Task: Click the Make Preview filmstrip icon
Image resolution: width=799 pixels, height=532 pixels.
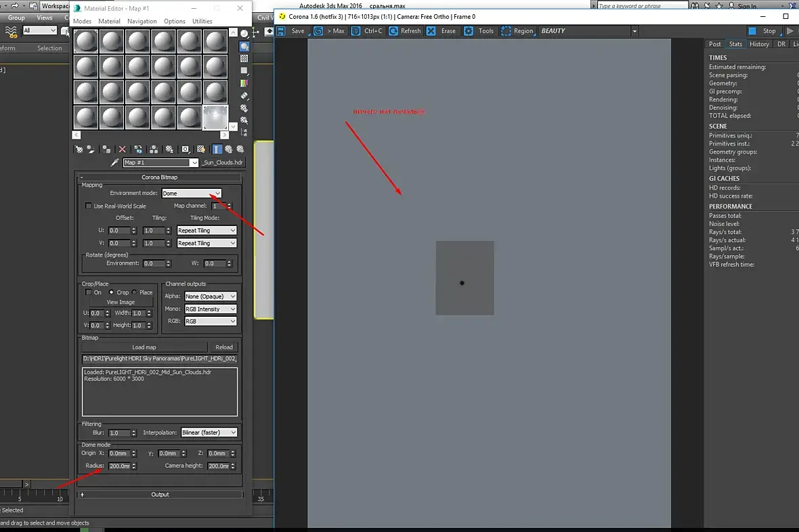Action: click(x=244, y=95)
